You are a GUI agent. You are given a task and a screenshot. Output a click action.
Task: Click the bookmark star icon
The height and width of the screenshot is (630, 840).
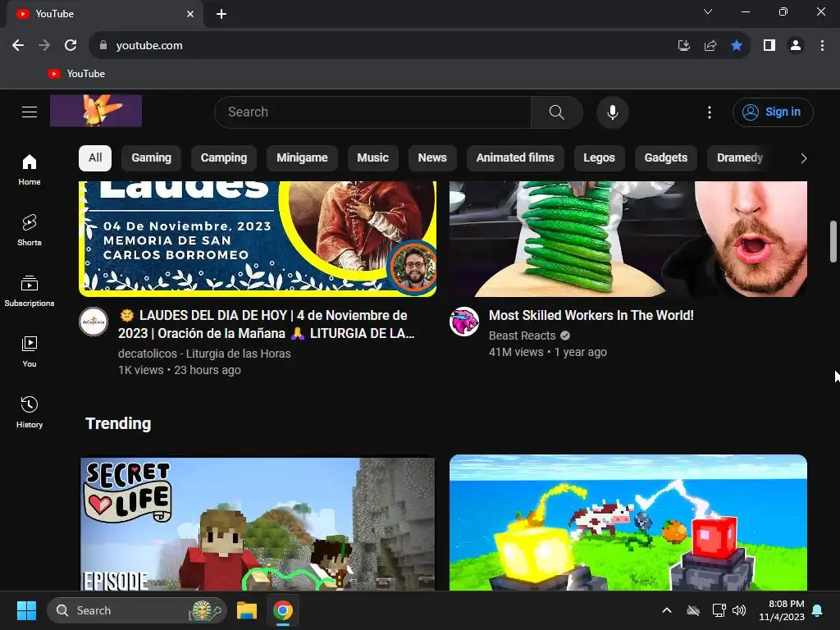pyautogui.click(x=737, y=46)
